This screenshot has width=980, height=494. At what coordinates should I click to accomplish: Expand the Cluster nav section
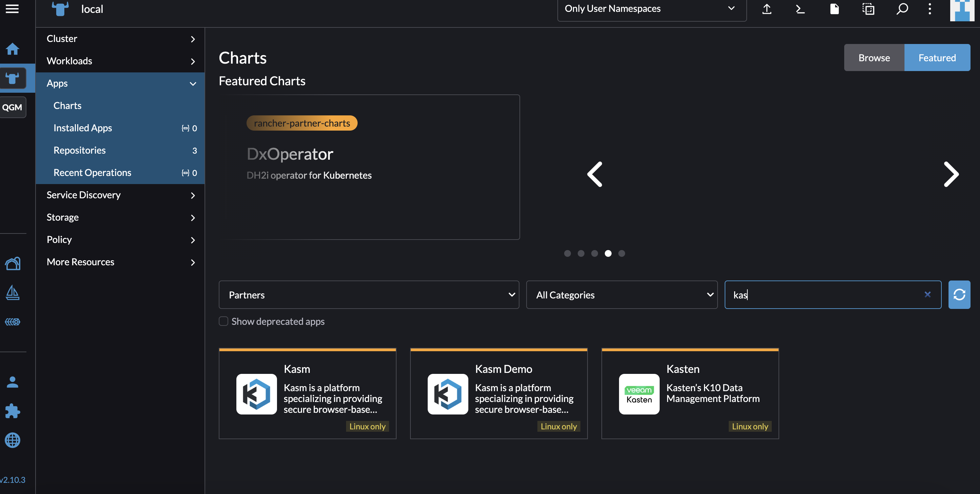pos(120,39)
